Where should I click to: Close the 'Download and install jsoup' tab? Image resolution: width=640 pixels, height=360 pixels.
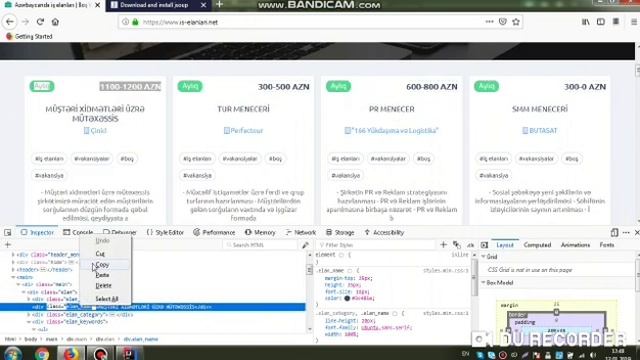[203, 5]
